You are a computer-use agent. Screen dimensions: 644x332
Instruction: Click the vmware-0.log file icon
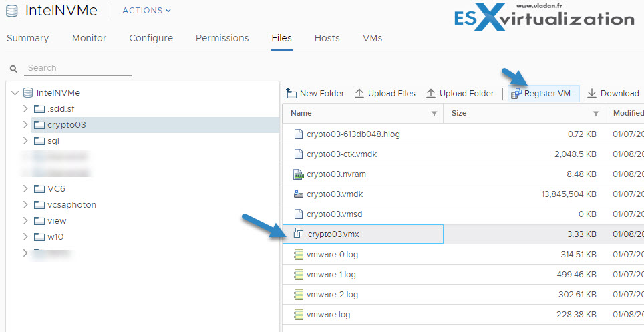[299, 255]
